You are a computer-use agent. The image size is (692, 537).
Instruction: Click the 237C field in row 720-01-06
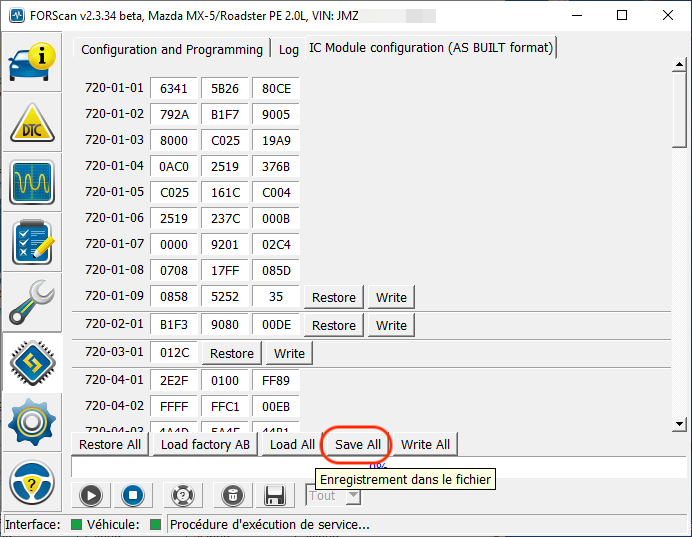pyautogui.click(x=225, y=219)
